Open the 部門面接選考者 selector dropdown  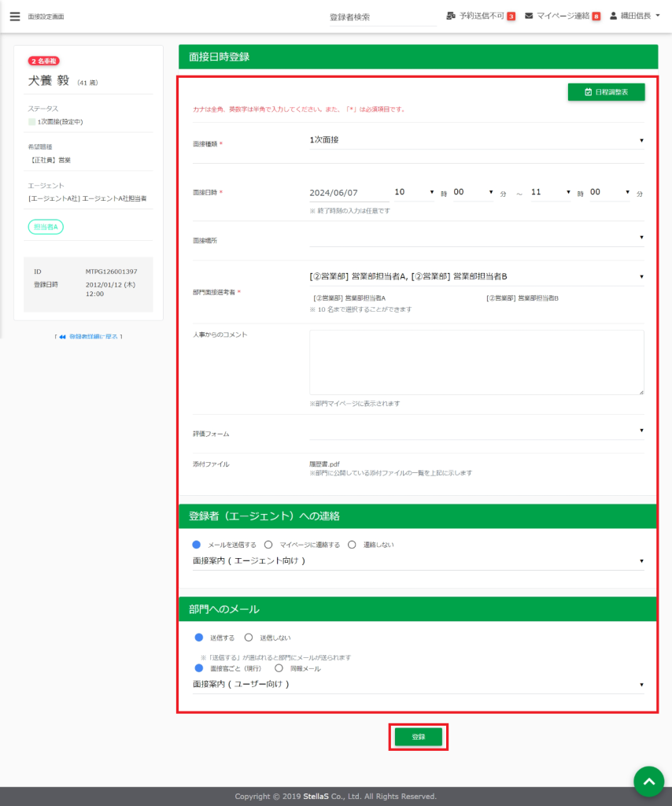coord(476,276)
